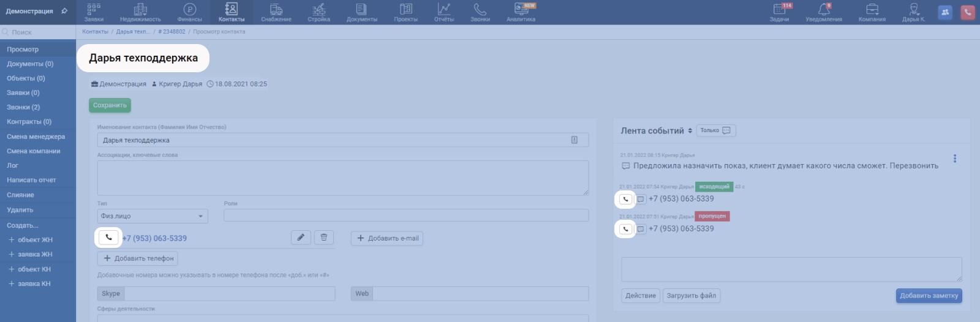Go to 'Звонки (2)' in the sidebar

pos(23,107)
